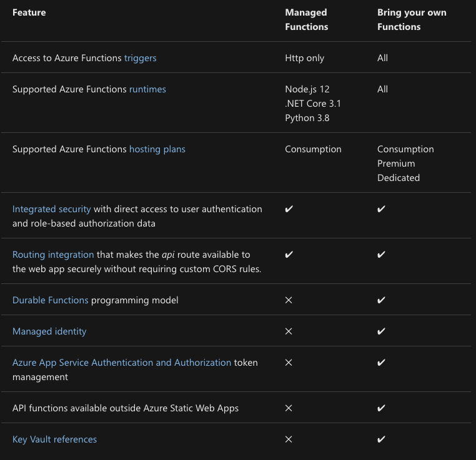Click the X mark in Key Vault references row
This screenshot has width=476, height=460.
click(x=289, y=439)
